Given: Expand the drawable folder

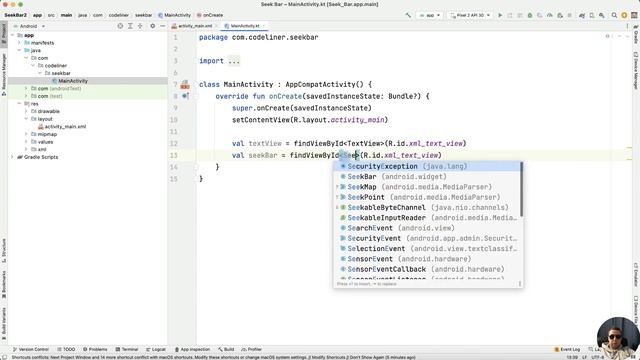Looking at the screenshot, I should click(x=26, y=111).
